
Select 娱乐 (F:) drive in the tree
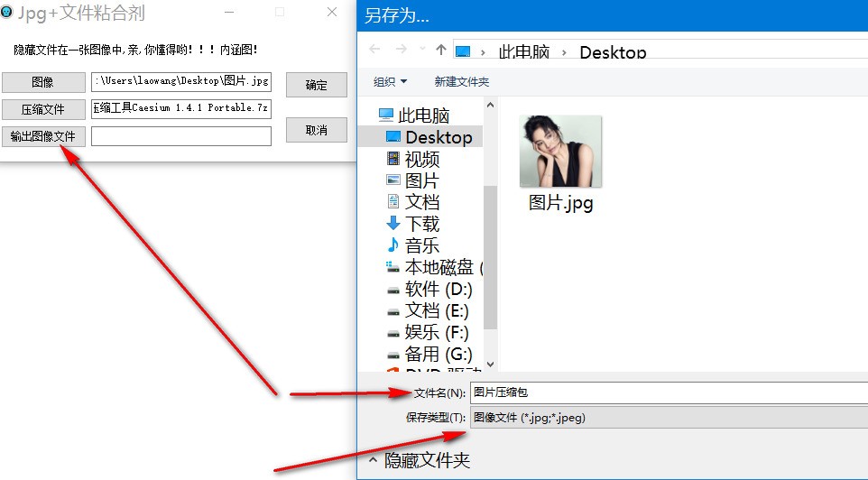pos(437,333)
